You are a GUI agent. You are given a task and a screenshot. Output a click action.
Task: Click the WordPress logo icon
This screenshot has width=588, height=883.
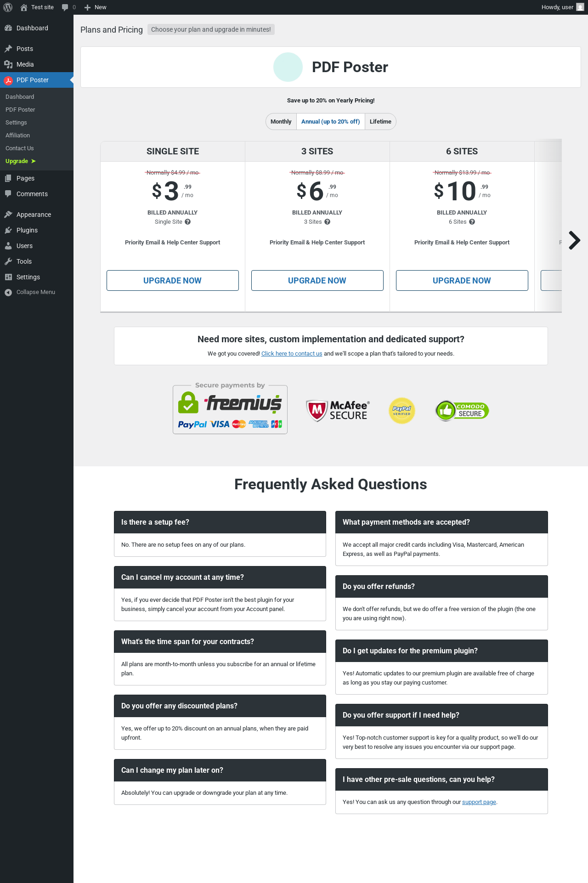[8, 7]
